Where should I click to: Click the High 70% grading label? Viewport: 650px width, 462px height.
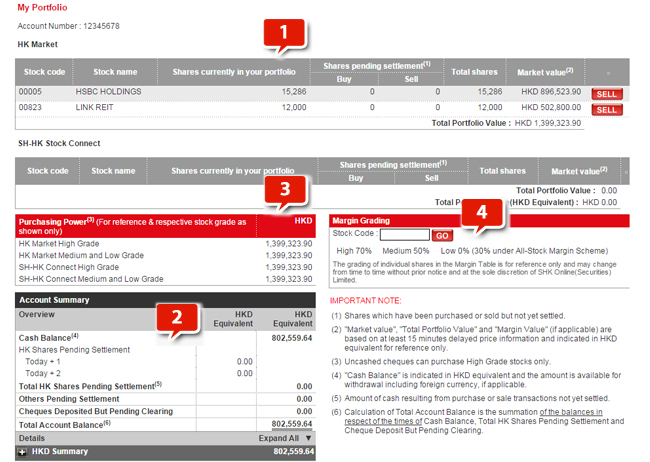354,251
